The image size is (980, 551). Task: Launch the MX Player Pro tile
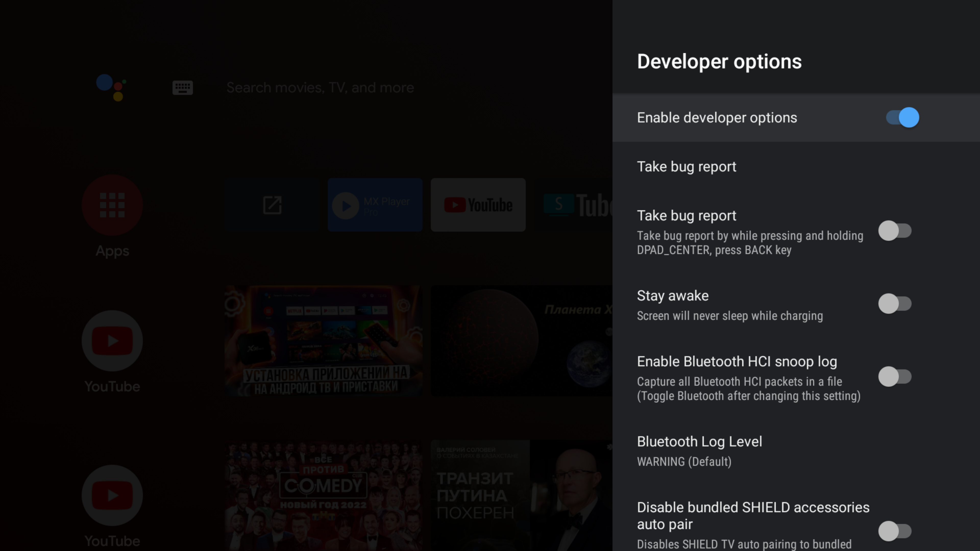[375, 205]
